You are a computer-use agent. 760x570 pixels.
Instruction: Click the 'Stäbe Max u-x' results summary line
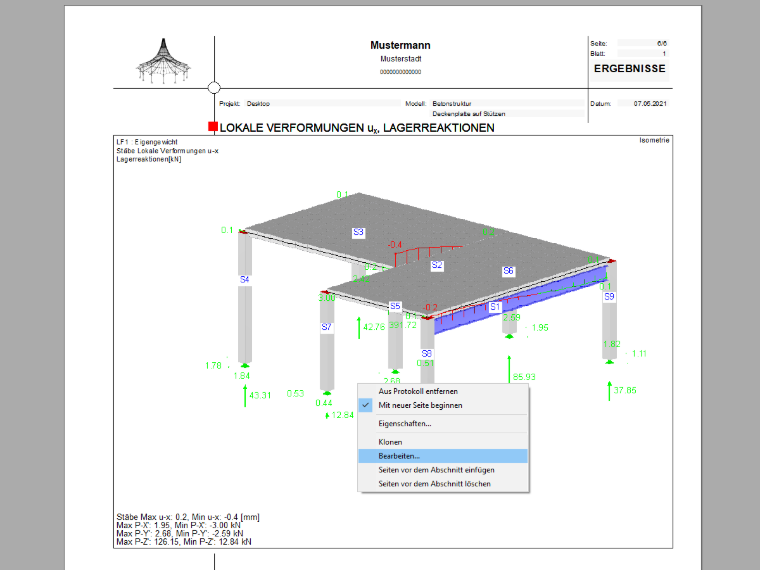(188, 517)
